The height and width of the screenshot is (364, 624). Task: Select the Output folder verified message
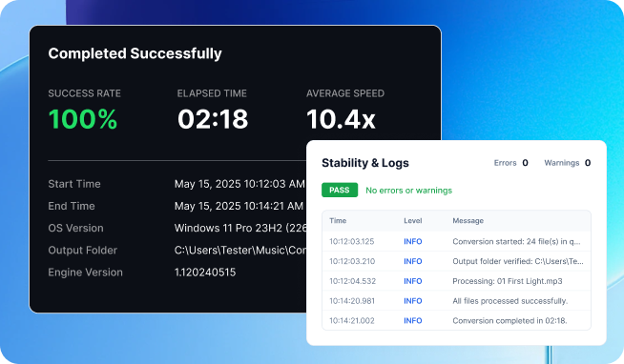[x=518, y=261]
